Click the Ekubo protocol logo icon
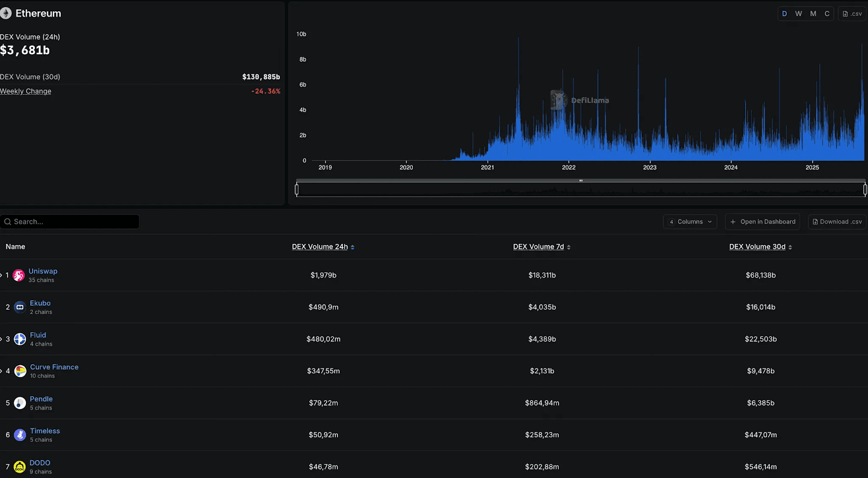 [20, 307]
